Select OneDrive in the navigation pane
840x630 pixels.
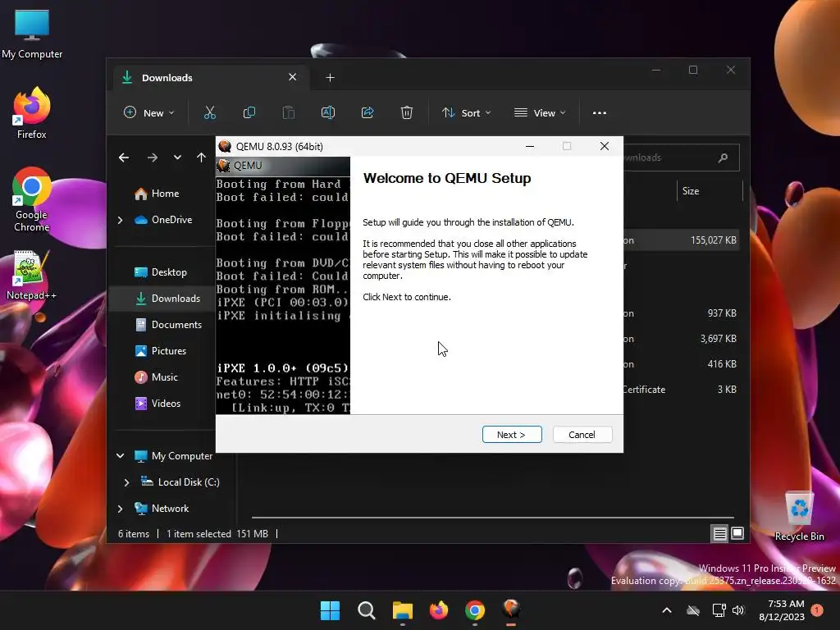coord(163,220)
